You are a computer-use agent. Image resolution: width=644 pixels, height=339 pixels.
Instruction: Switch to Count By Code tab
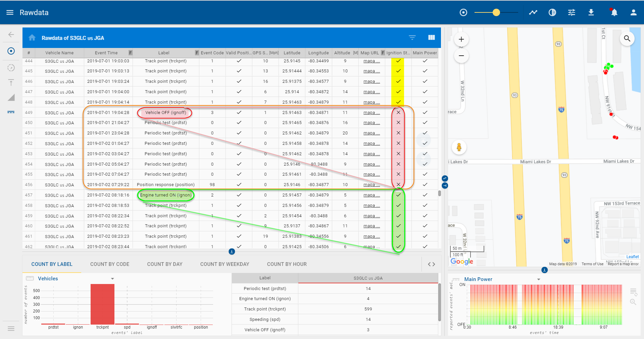110,264
